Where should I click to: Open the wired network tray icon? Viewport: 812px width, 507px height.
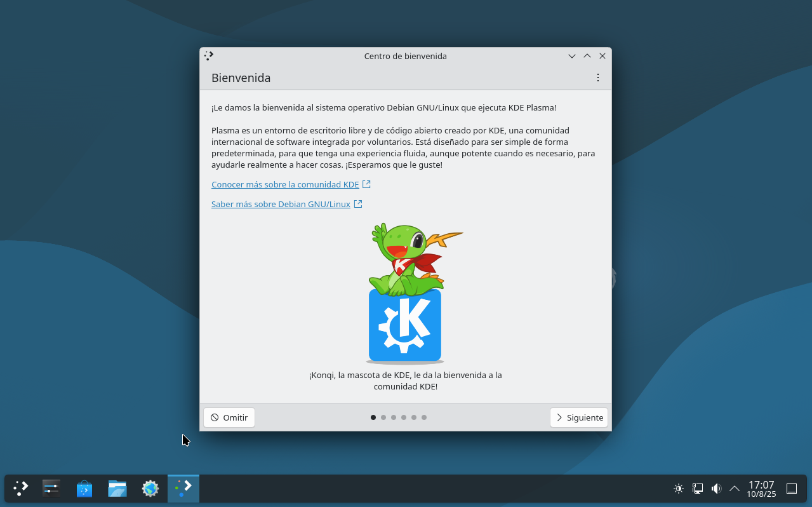(x=698, y=489)
